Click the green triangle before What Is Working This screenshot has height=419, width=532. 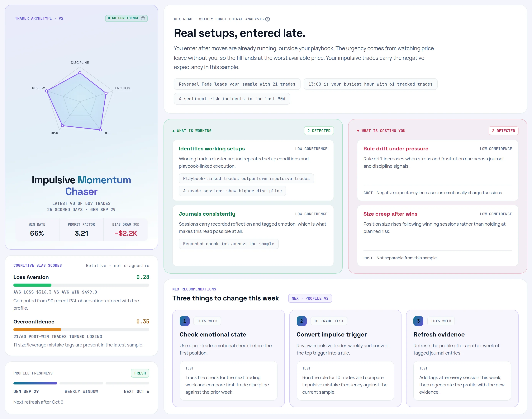coord(173,131)
